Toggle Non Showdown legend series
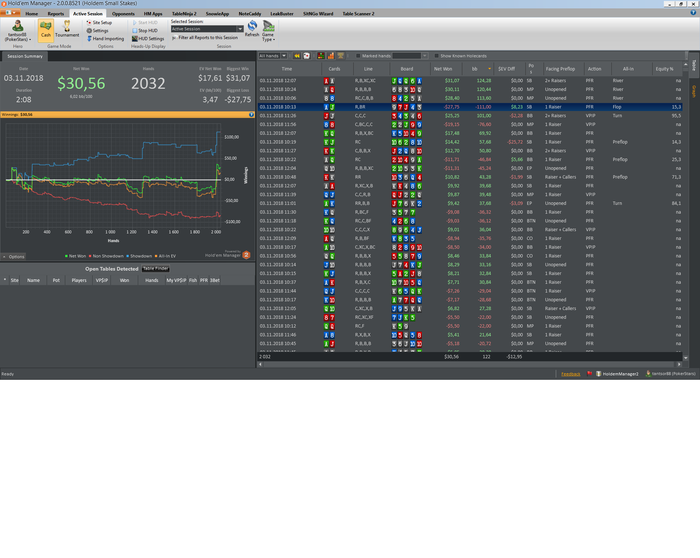Image resolution: width=700 pixels, height=558 pixels. 106,256
